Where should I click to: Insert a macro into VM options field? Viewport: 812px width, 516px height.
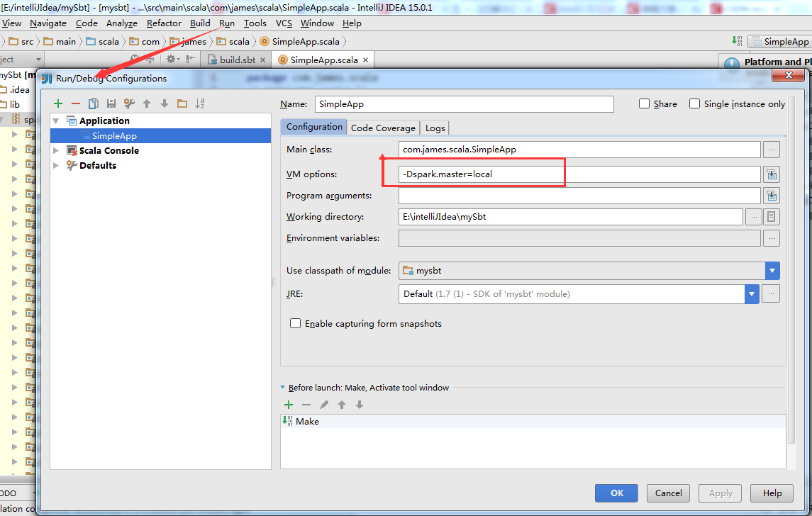coord(772,174)
